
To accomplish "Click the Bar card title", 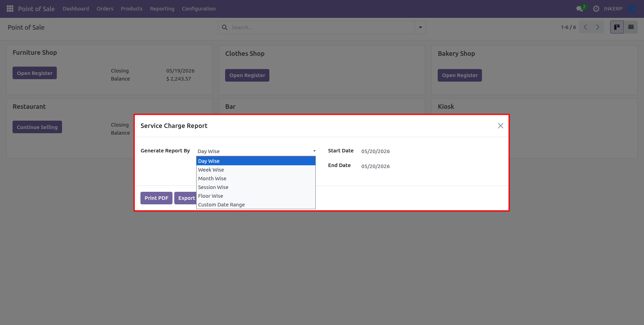I will [230, 106].
